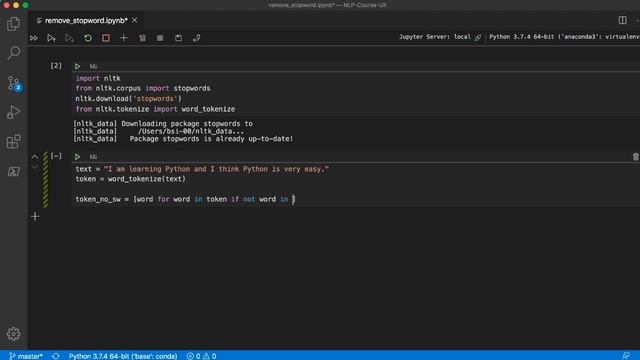This screenshot has width=640, height=360.
Task: Click the /Users/bsi-00/nltk_data output line
Action: pos(191,131)
